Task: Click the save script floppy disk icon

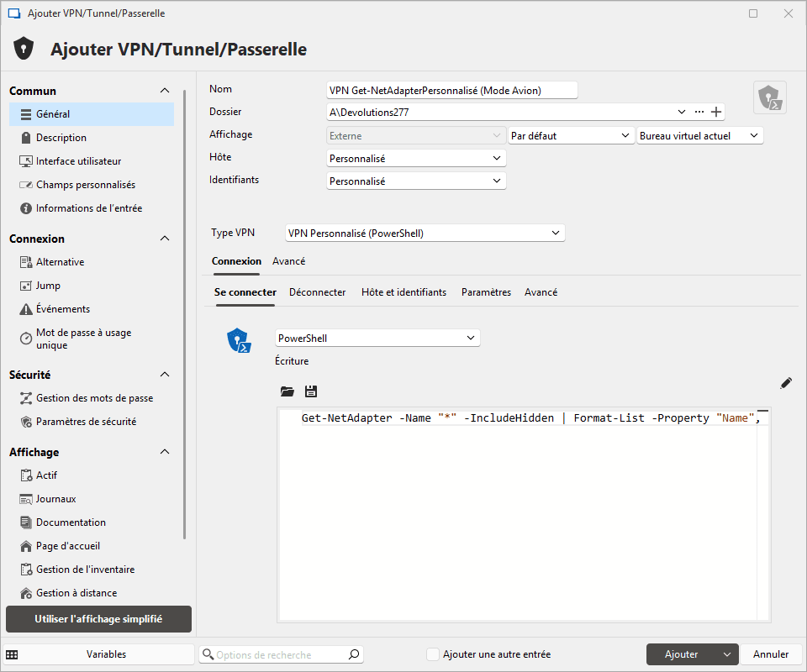Action: pyautogui.click(x=310, y=391)
